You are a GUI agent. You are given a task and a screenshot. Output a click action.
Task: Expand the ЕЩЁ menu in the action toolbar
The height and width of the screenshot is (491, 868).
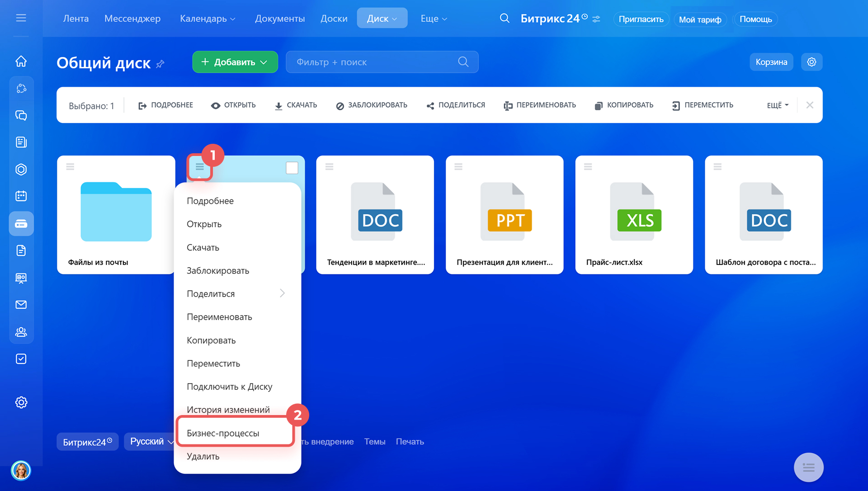[778, 105]
